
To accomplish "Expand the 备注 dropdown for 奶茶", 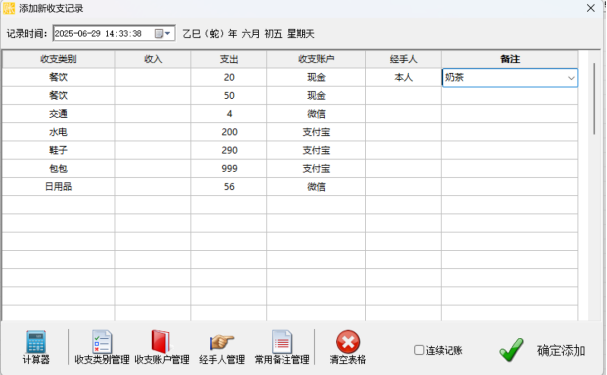I will click(571, 78).
